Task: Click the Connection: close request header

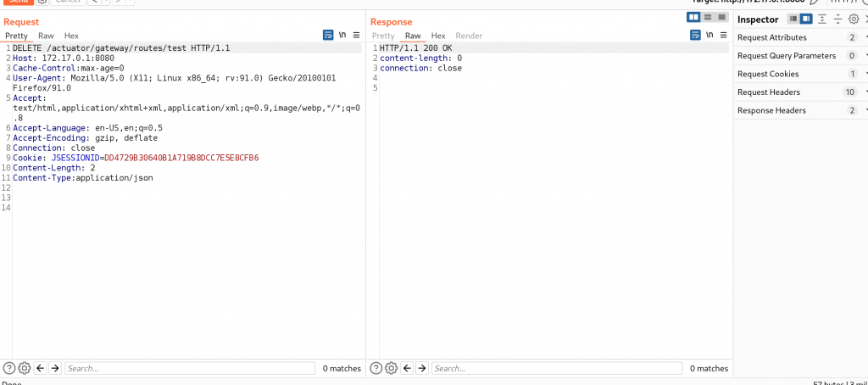Action: click(53, 148)
